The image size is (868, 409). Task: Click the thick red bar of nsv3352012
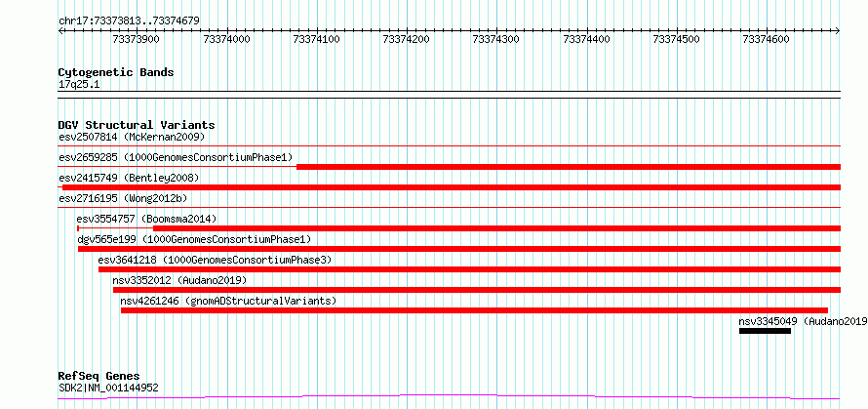pos(477,290)
